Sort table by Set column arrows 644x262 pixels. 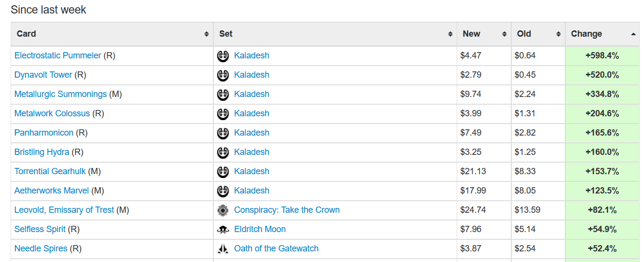(450, 34)
